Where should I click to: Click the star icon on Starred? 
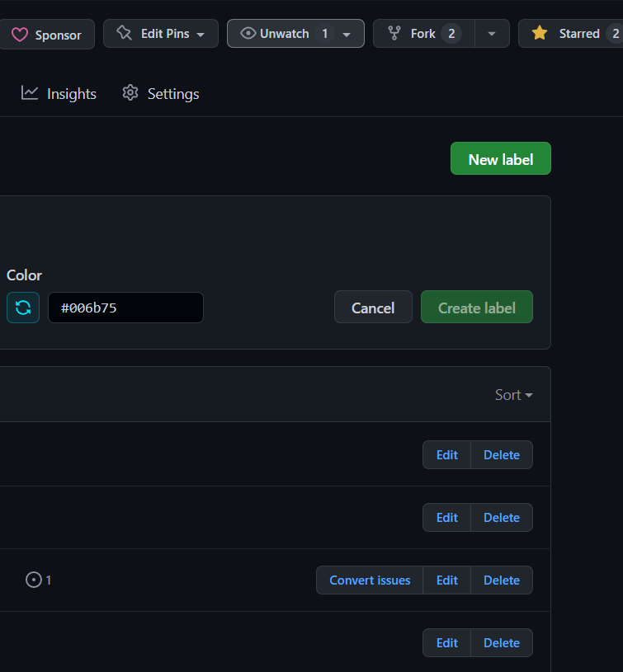tap(540, 33)
